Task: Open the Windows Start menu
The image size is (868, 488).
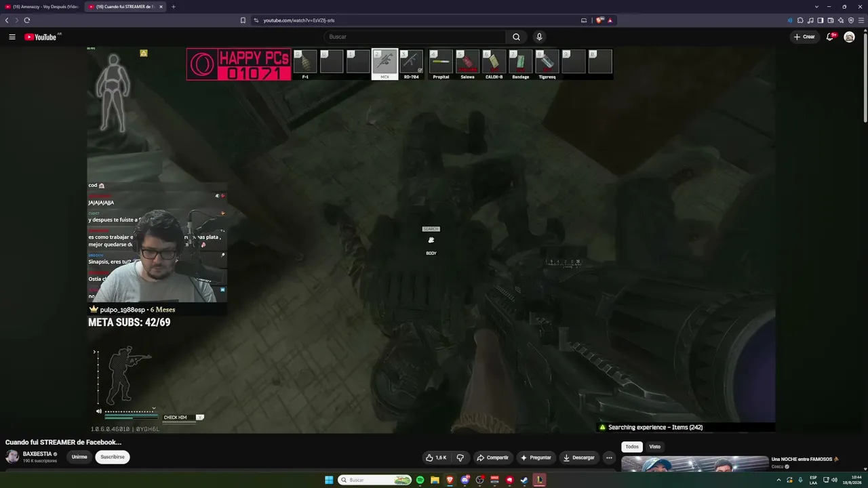Action: coord(329,480)
